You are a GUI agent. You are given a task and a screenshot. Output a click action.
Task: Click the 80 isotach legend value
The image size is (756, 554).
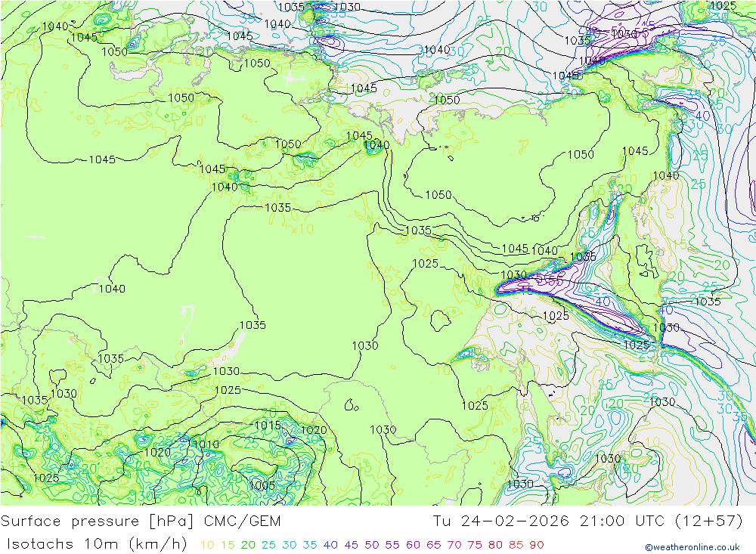496,545
